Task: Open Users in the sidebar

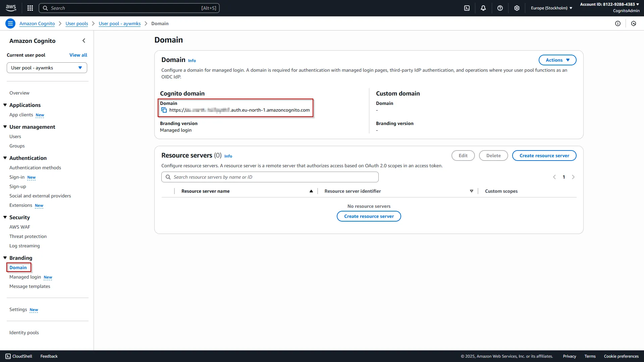Action: coord(15,136)
